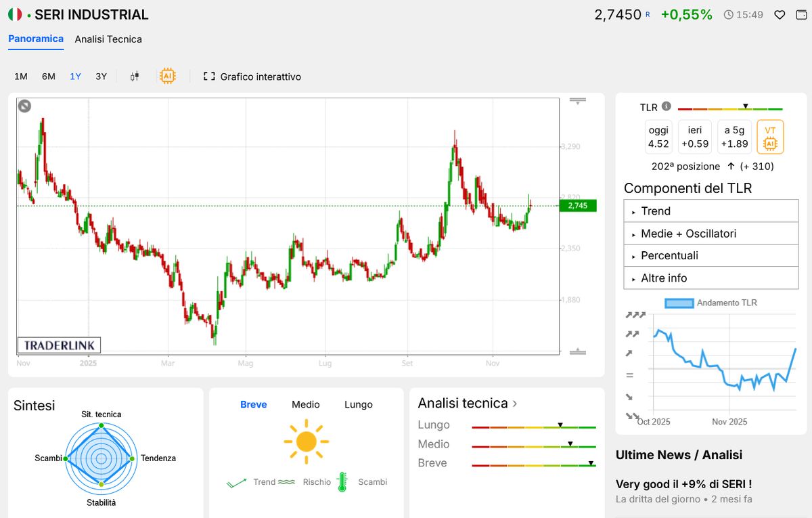The height and width of the screenshot is (518, 812).
Task: Switch the timeframe to 3Y
Action: point(100,77)
